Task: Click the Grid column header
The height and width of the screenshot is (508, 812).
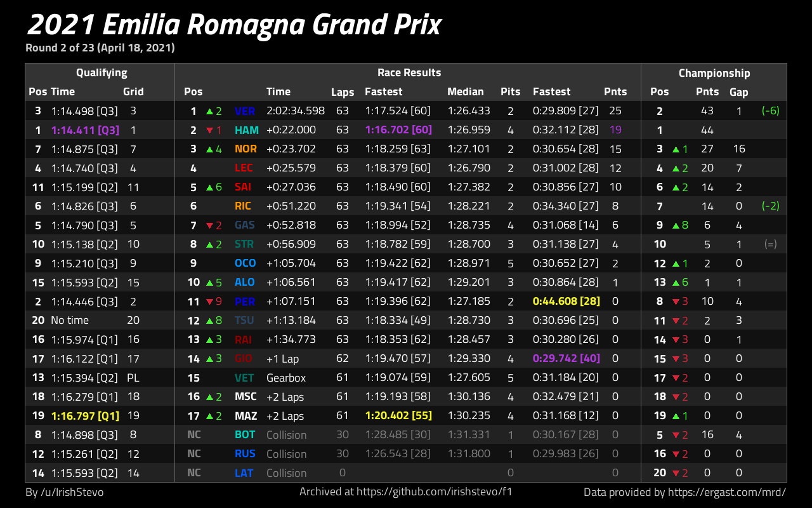Action: coord(133,91)
